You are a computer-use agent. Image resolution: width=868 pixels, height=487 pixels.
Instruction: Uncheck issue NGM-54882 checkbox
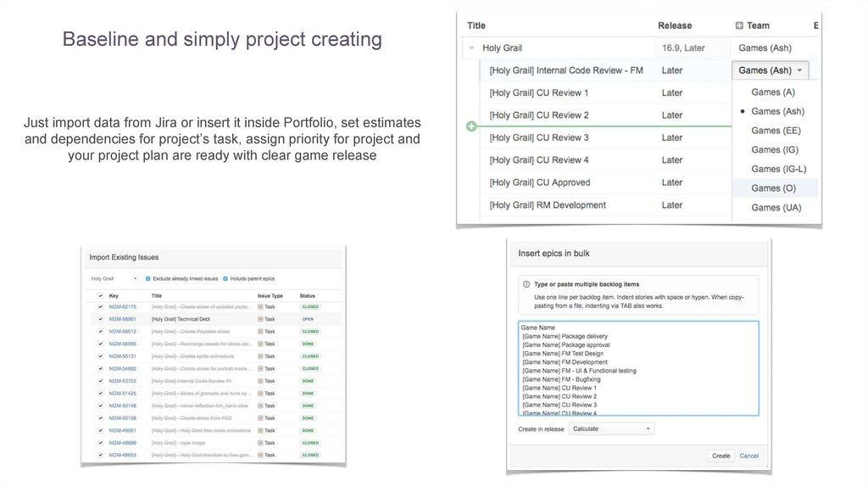(x=100, y=368)
